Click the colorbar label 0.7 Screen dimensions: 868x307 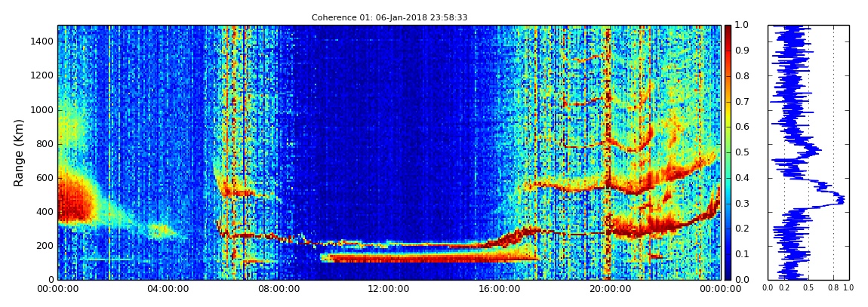click(740, 102)
